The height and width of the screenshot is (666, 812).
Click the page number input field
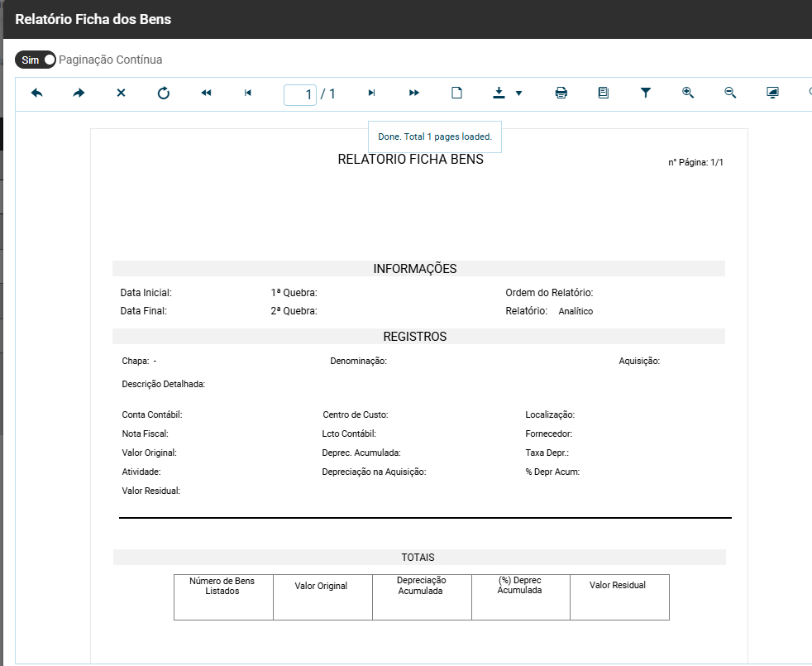(x=300, y=94)
